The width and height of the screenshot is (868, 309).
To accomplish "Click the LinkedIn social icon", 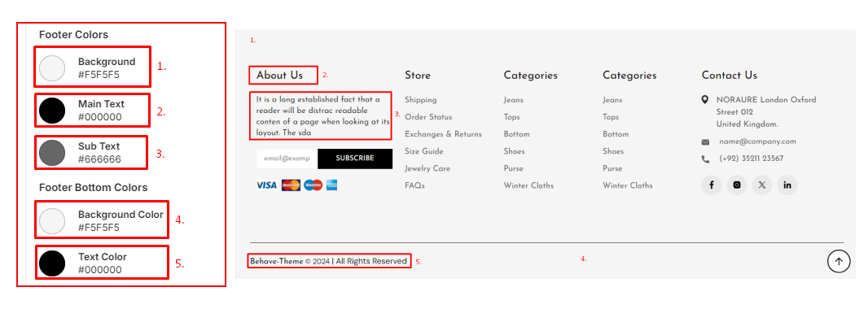I will 787,185.
